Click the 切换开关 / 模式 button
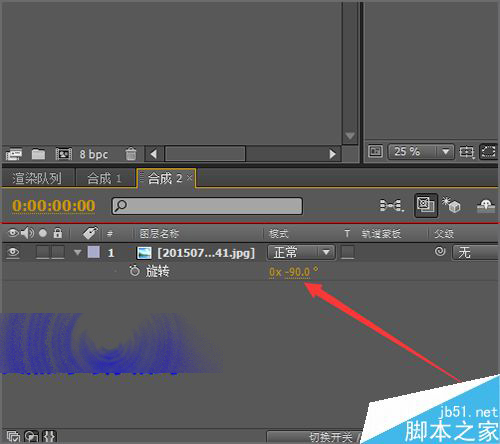Screen dimensions: 500x444 [315, 437]
